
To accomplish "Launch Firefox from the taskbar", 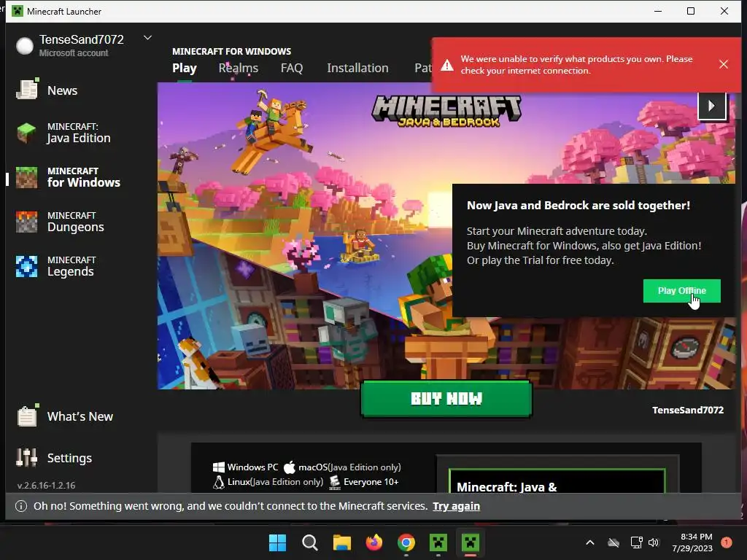I will tap(374, 542).
